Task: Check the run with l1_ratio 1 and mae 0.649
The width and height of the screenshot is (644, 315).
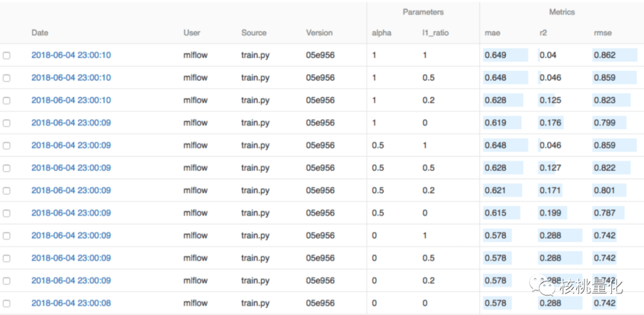Action: pos(7,55)
